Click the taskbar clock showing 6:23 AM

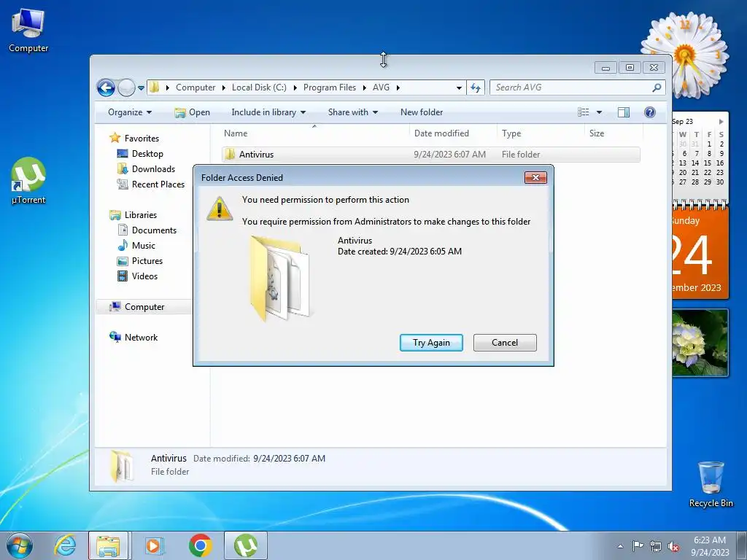710,546
